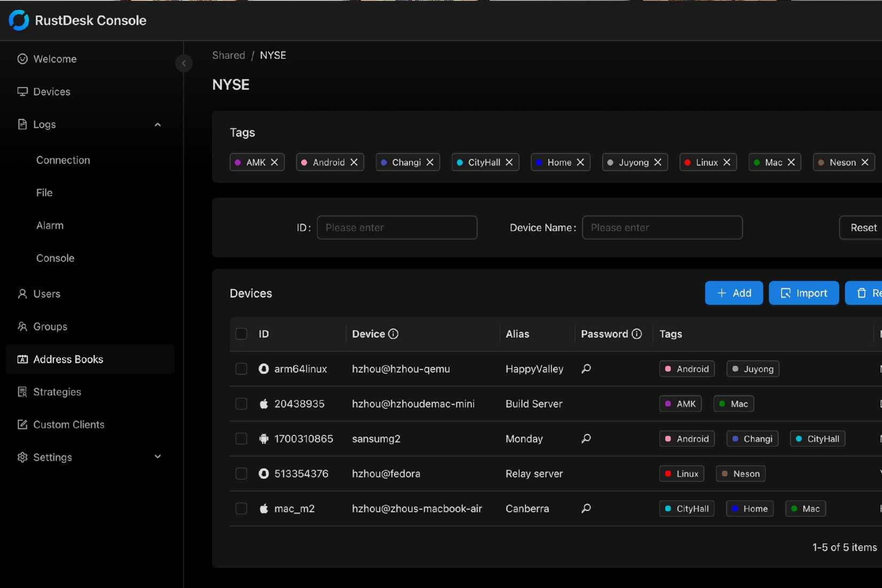This screenshot has height=588, width=882.
Task: Click the ID search input field
Action: click(x=397, y=227)
